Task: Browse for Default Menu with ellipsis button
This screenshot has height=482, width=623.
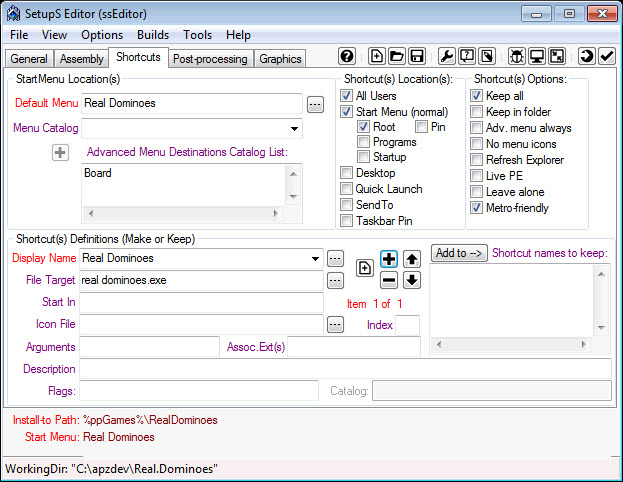Action: [x=315, y=105]
